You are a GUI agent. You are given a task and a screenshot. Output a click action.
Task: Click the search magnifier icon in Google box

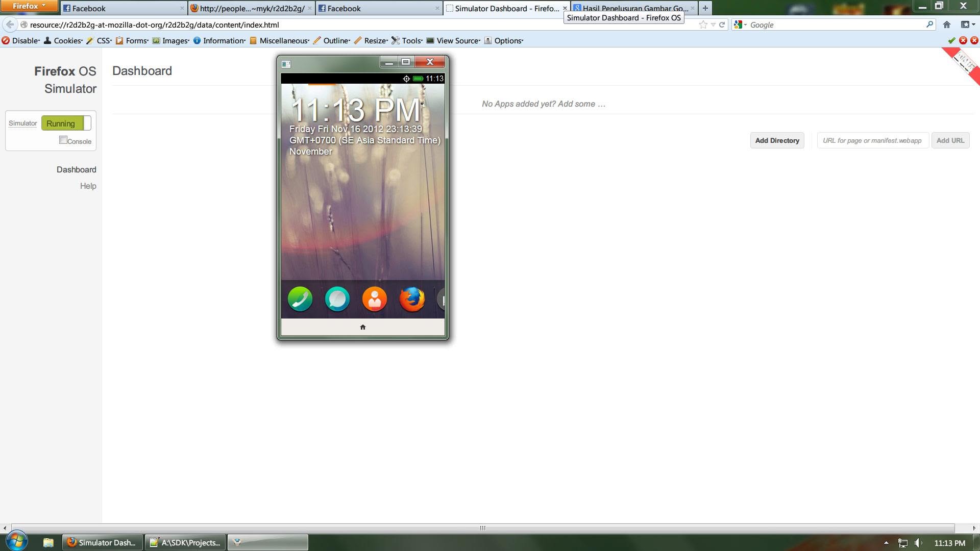click(x=929, y=24)
